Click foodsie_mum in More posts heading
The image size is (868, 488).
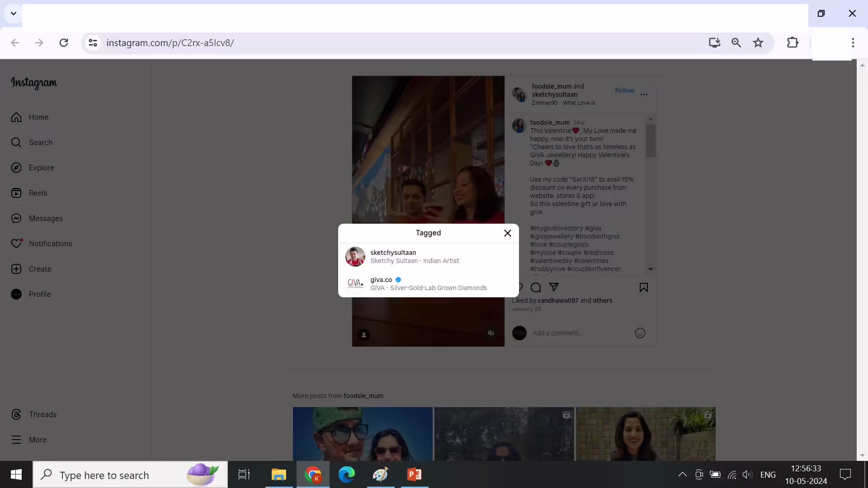[363, 396]
